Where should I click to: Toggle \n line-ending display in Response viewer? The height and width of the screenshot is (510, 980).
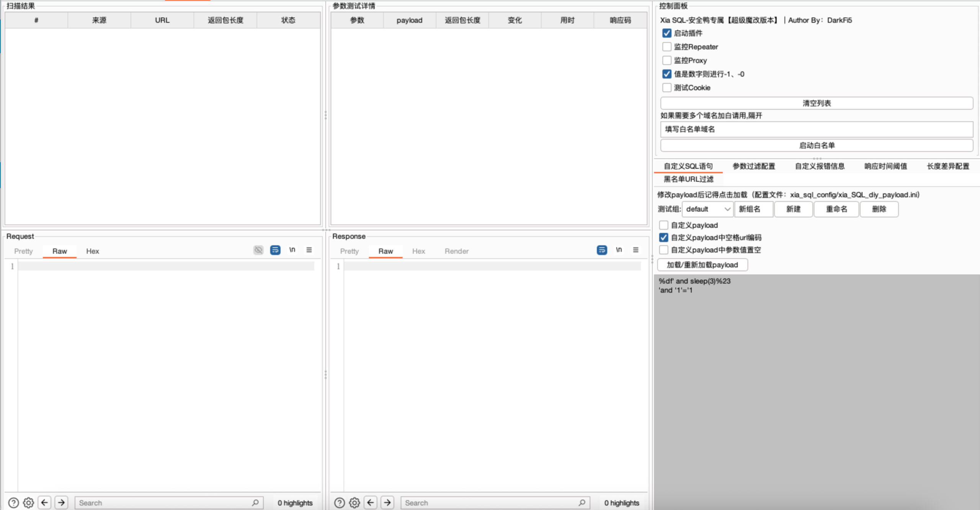(x=619, y=250)
